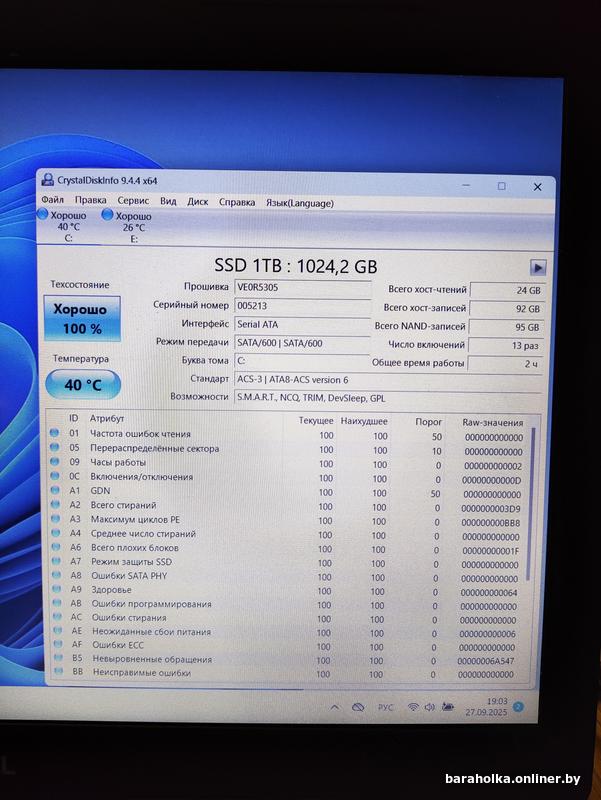The width and height of the screenshot is (601, 800).
Task: Click the Raw-значения column header
Action: [x=493, y=422]
